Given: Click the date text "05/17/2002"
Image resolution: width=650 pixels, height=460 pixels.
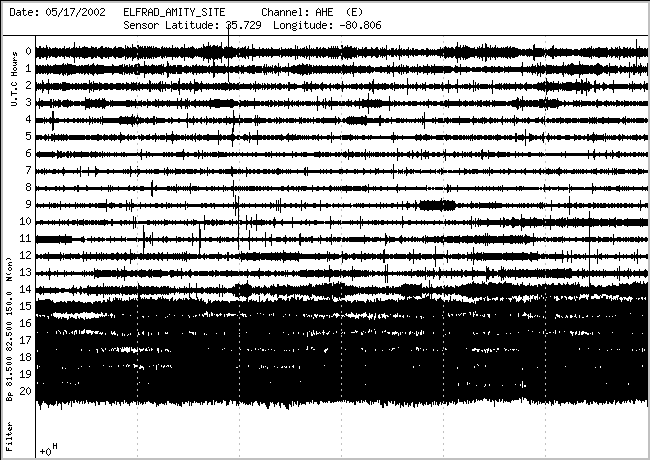Looking at the screenshot, I should pos(75,12).
